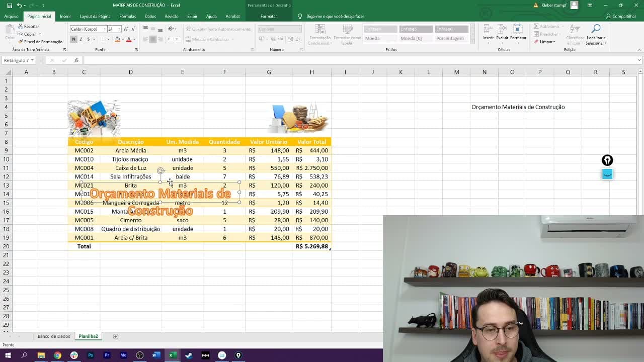The width and height of the screenshot is (644, 362).
Task: Click Recortar (cut) in the clipboard group
Action: coord(28,26)
